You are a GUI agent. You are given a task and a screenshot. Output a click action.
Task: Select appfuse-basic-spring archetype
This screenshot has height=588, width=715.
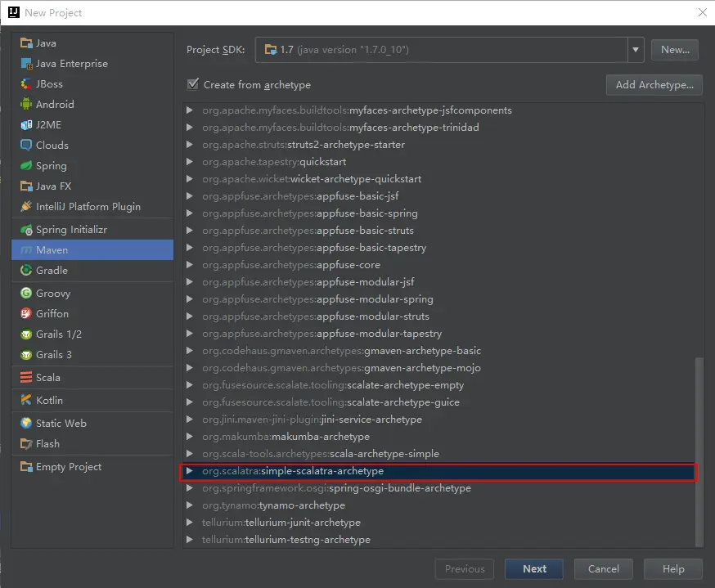tap(439, 213)
